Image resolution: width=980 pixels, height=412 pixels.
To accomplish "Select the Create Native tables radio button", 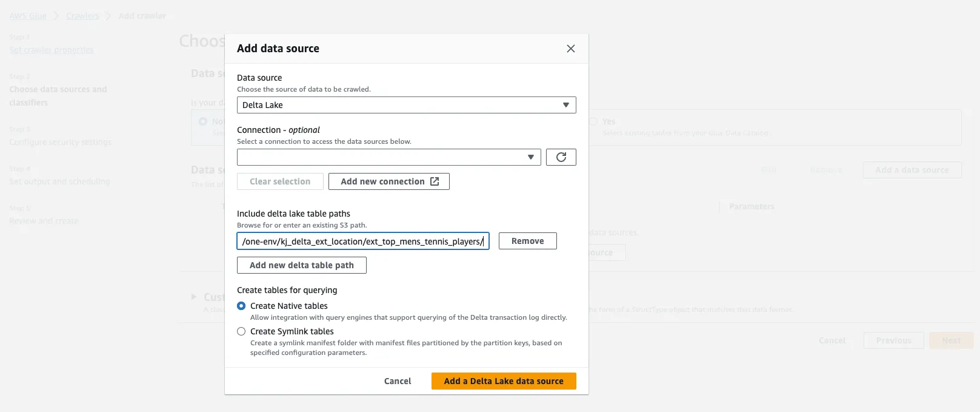I will click(x=241, y=306).
